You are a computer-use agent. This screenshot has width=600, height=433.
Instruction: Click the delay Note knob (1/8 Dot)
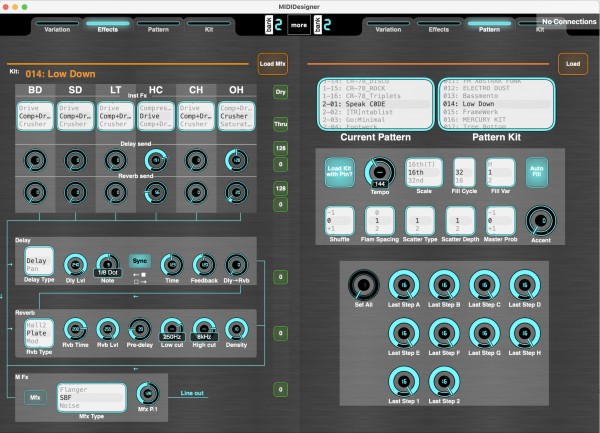108,264
